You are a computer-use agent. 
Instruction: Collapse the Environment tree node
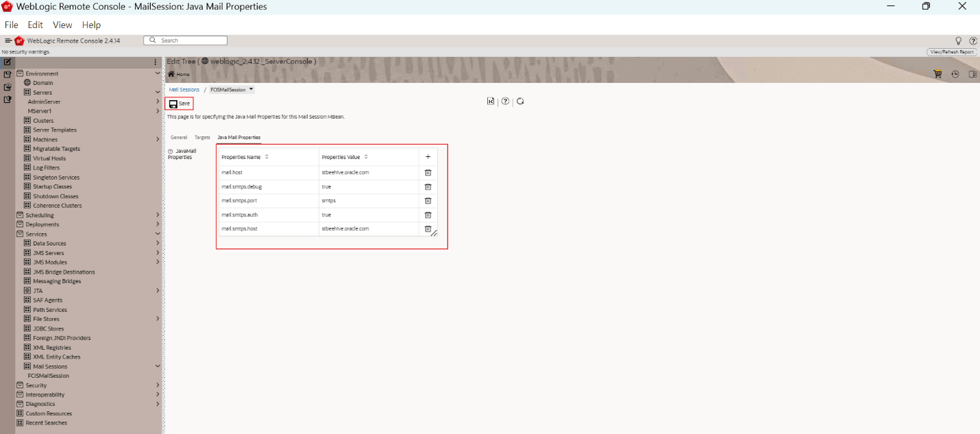158,73
